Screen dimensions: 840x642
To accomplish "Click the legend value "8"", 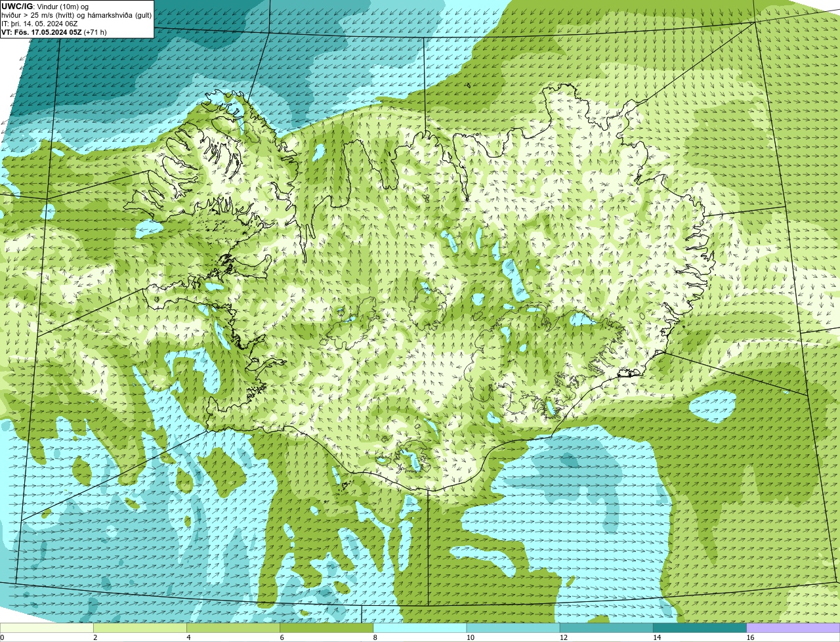I will [x=375, y=637].
